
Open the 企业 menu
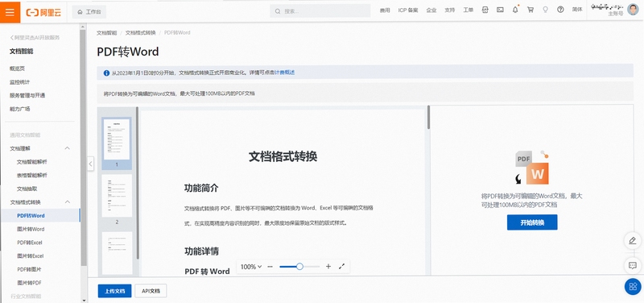[431, 10]
